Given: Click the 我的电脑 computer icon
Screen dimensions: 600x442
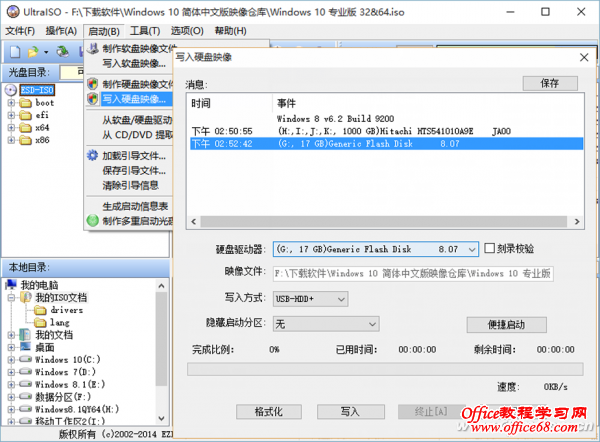Looking at the screenshot, I should pos(11,285).
